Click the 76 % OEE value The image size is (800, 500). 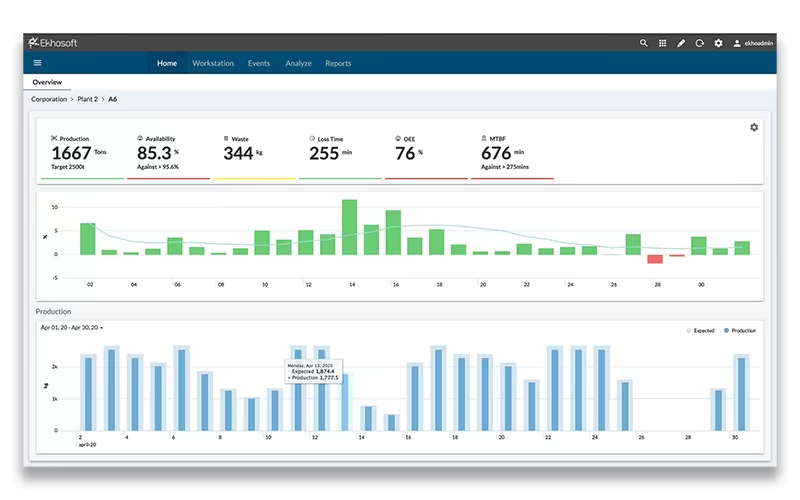(x=409, y=153)
